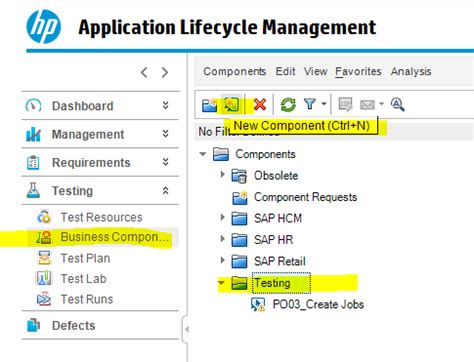
Task: Expand the SAP HCM folder
Action: tap(222, 218)
